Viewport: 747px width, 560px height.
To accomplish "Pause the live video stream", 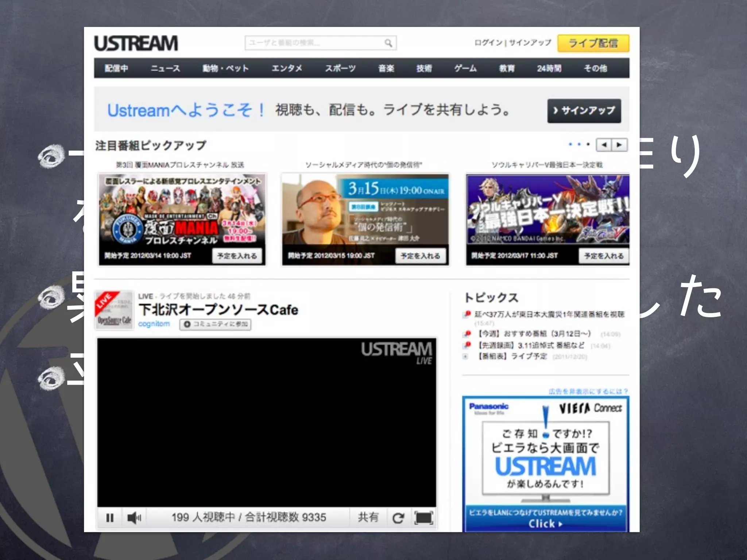I will pyautogui.click(x=110, y=518).
